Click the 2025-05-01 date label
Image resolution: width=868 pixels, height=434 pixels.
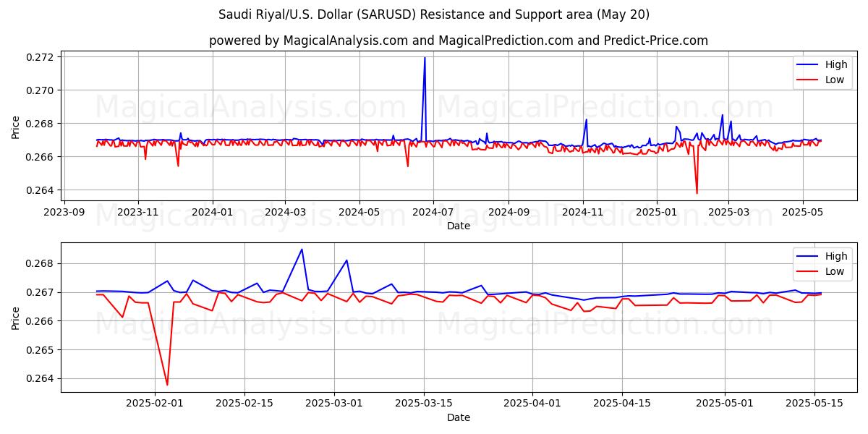[725, 404]
